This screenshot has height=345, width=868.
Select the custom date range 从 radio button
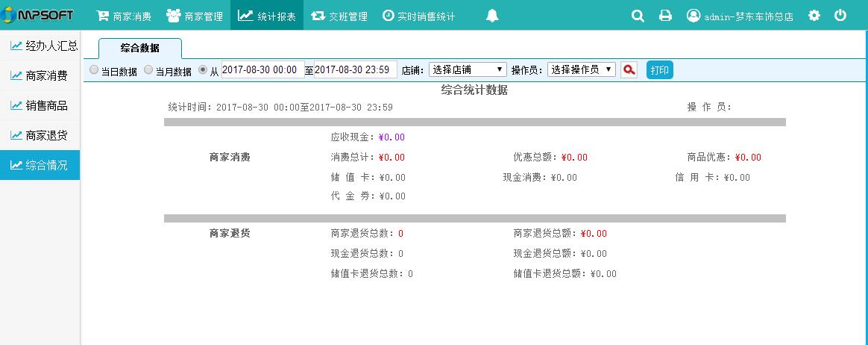pyautogui.click(x=203, y=69)
